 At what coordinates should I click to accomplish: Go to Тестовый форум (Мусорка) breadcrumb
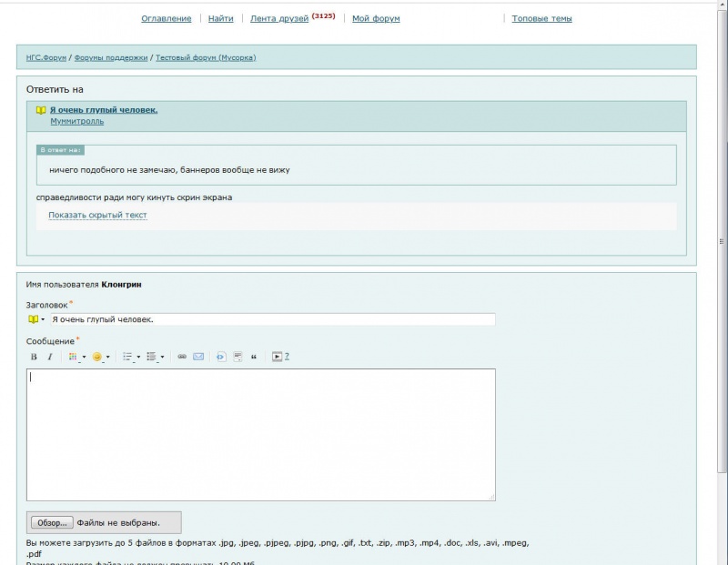pyautogui.click(x=206, y=57)
